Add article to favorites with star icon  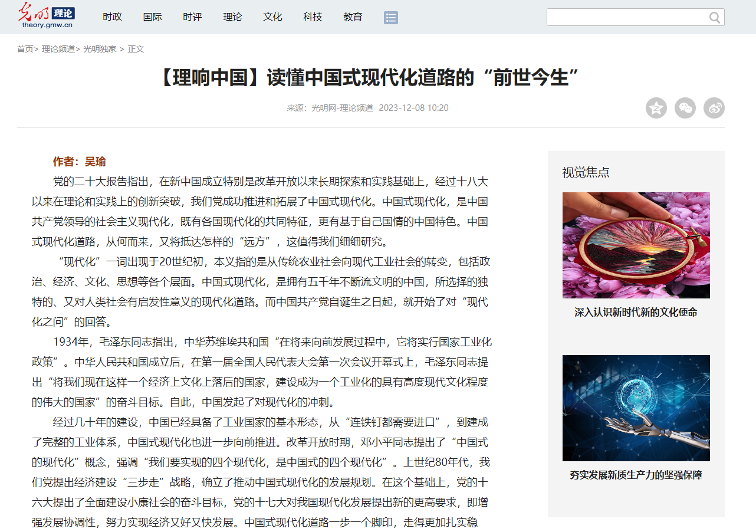point(656,108)
